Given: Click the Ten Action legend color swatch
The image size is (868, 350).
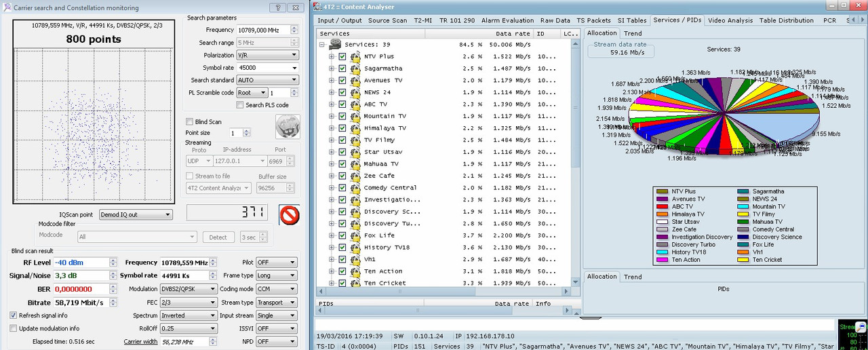Looking at the screenshot, I should coord(663,260).
